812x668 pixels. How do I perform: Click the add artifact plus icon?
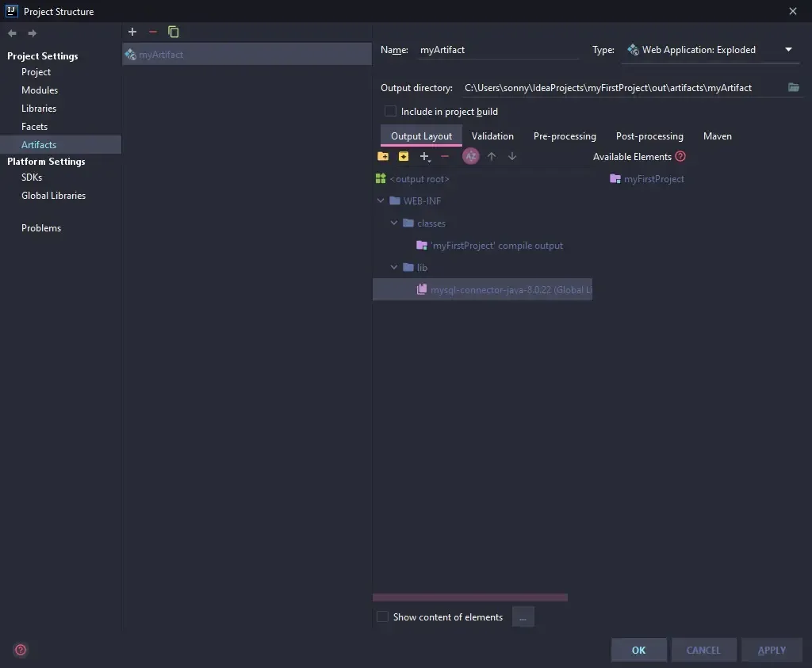(132, 32)
